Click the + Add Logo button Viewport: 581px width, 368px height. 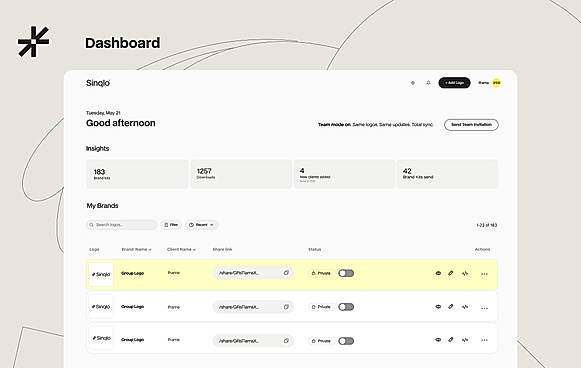pos(454,83)
